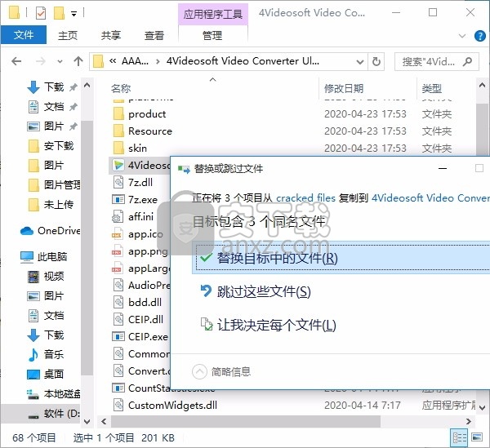Switch to large icons view in status bar

[477, 437]
